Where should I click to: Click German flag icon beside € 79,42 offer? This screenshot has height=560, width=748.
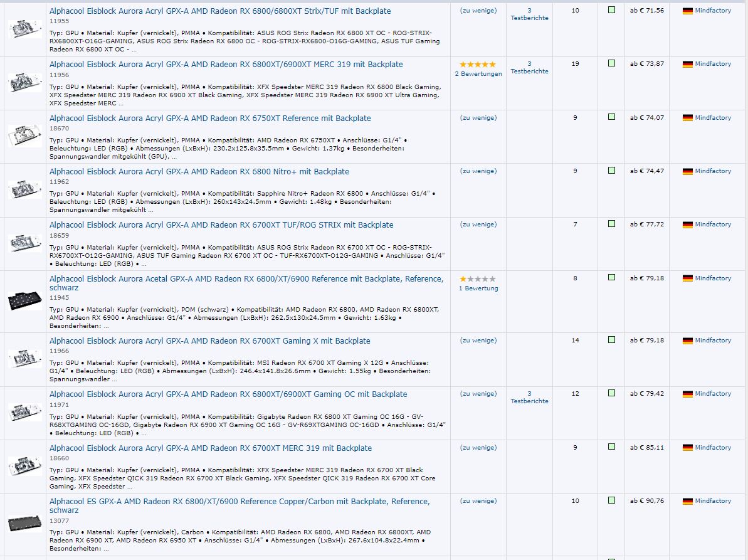pyautogui.click(x=687, y=394)
